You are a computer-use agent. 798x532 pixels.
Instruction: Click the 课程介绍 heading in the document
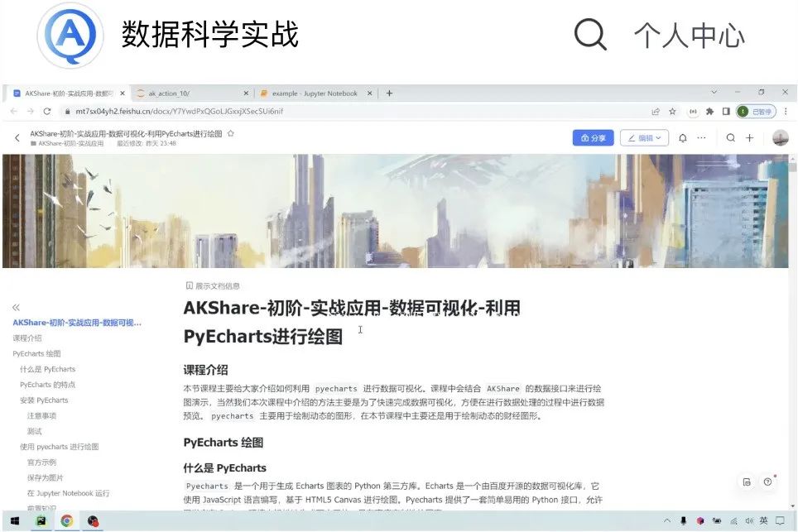[205, 370]
